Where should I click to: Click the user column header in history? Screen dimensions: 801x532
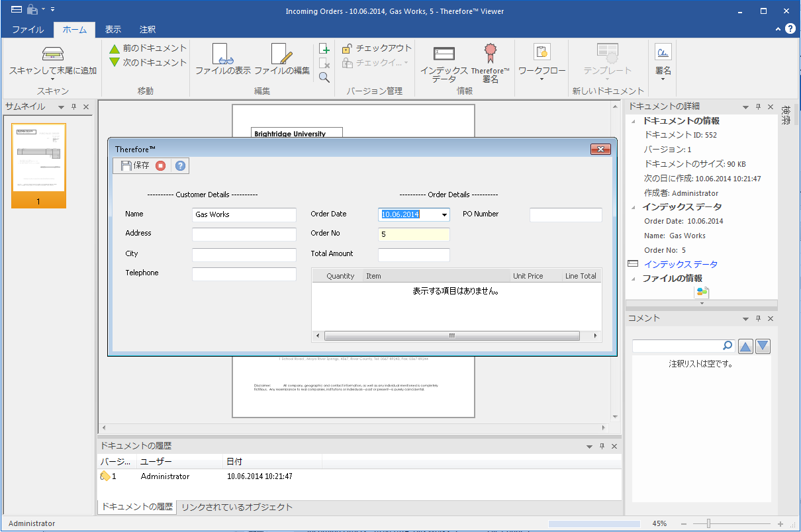[x=179, y=461]
